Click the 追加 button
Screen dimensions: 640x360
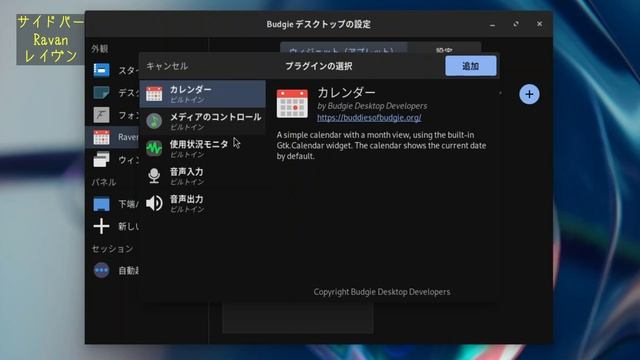471,66
